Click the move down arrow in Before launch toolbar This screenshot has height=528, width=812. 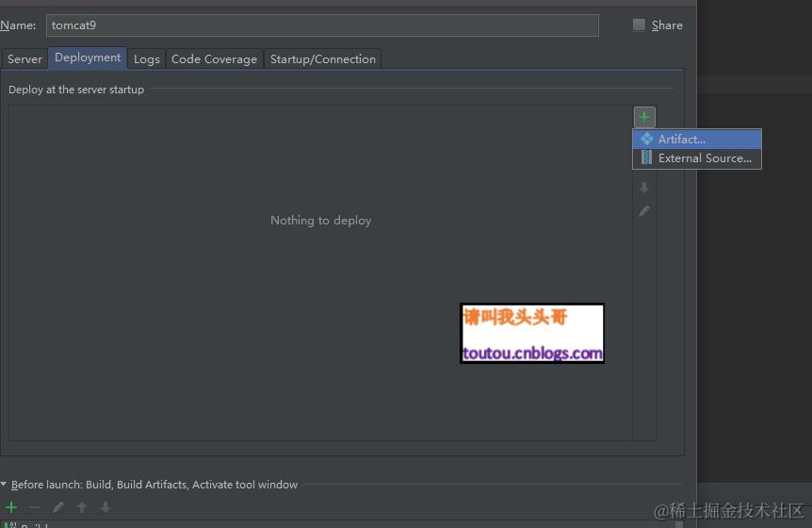coord(106,507)
